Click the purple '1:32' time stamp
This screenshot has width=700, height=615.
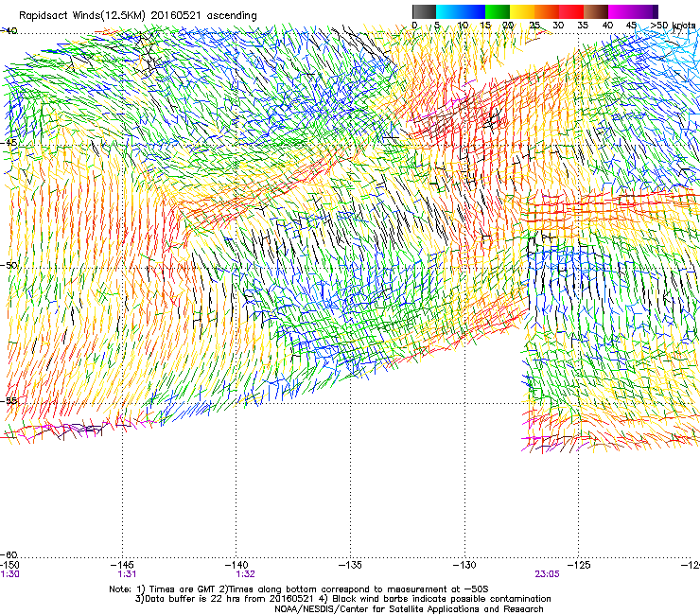click(246, 574)
